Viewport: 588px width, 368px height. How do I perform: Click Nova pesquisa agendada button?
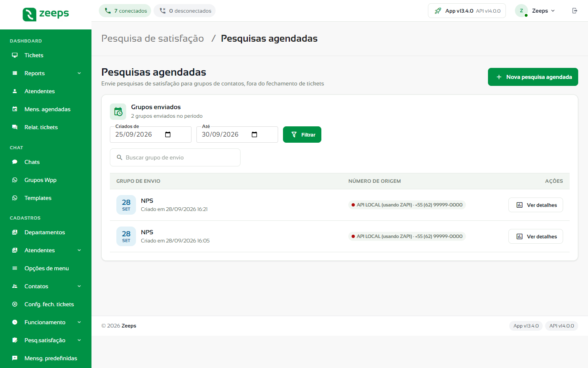tap(533, 77)
